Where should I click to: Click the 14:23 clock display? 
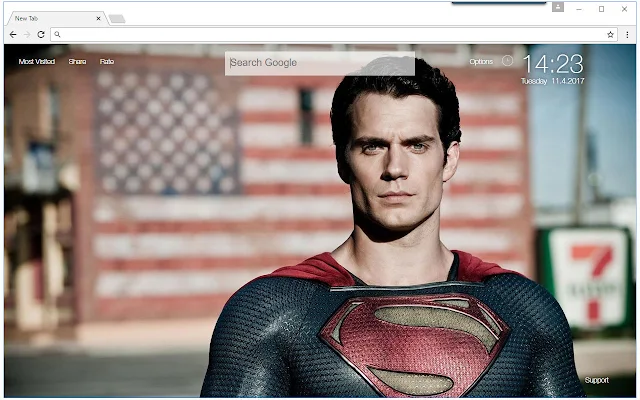pos(553,64)
